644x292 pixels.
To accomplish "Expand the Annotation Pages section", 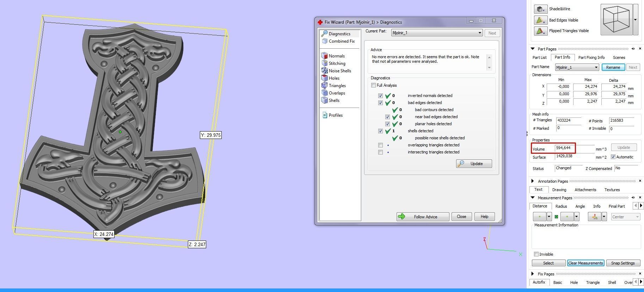I will [x=533, y=181].
